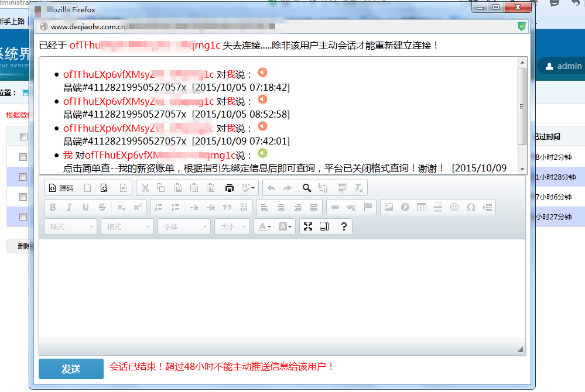This screenshot has height=392, width=585.
Task: Click the Paste as plain text icon
Action: pyautogui.click(x=194, y=188)
